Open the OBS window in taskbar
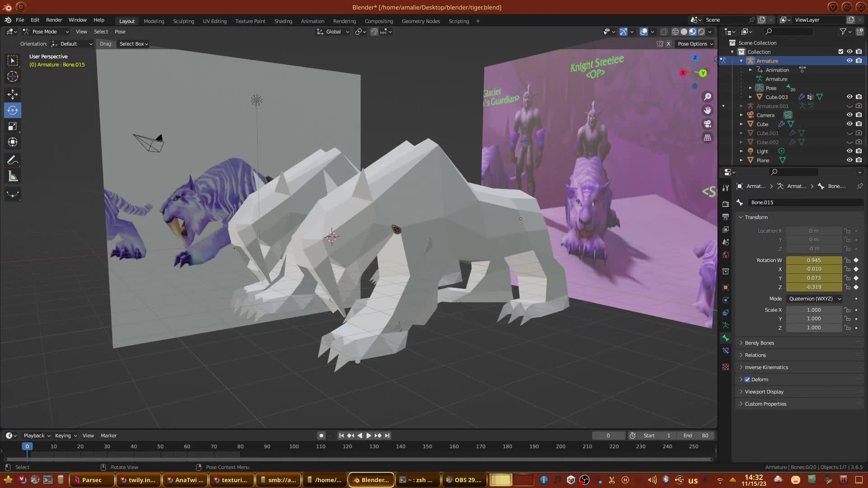Image resolution: width=868 pixels, height=488 pixels. coord(463,480)
